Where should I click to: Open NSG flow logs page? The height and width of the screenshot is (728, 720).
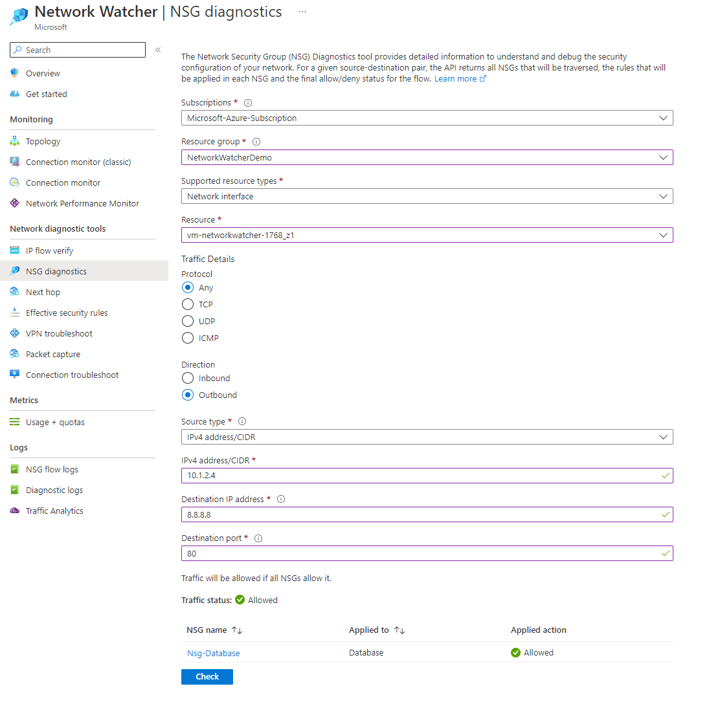52,469
